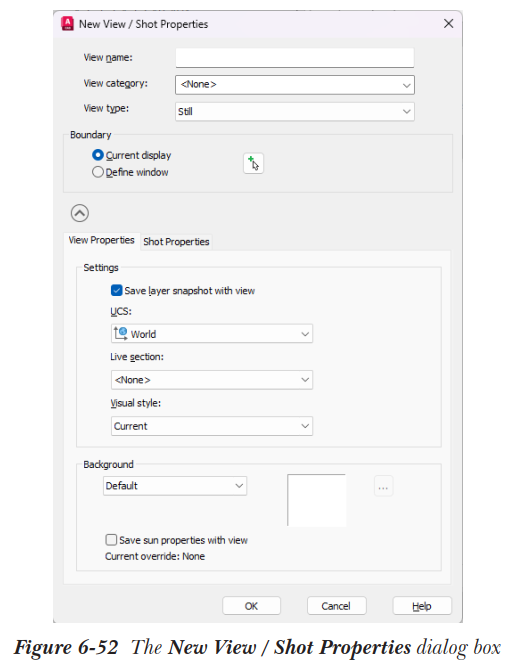The width and height of the screenshot is (505, 668).
Task: Toggle Save layer snapshot with view checkbox
Action: [x=116, y=291]
